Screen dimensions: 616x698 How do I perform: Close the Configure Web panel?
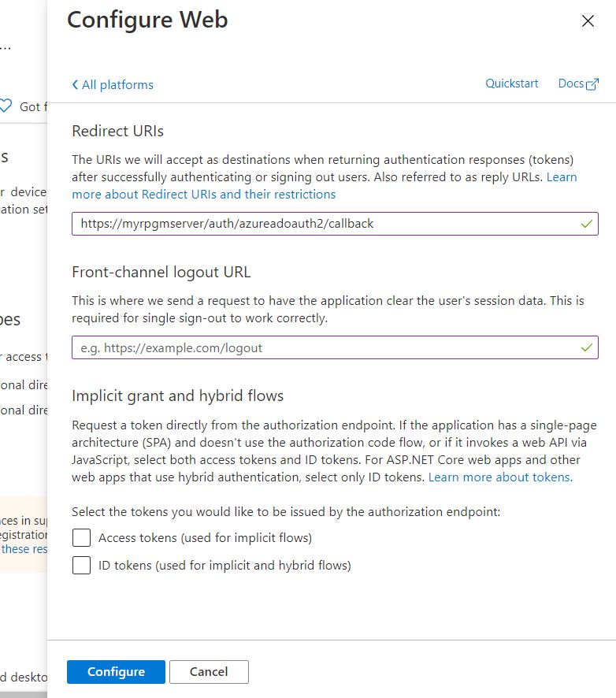coord(588,21)
